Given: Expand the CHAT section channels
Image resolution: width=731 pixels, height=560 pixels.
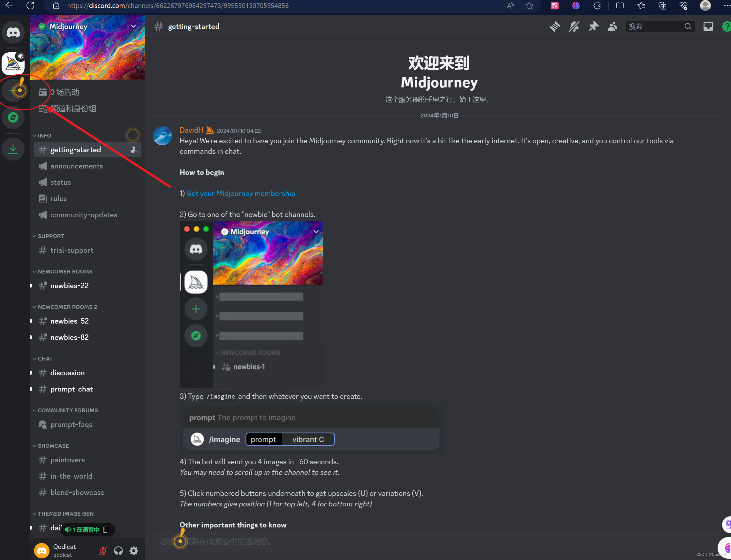Looking at the screenshot, I should (45, 358).
